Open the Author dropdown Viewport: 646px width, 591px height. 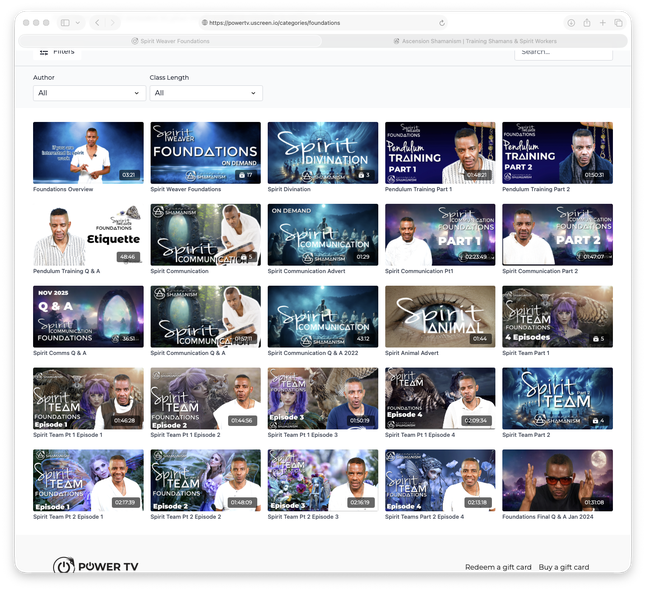(x=89, y=93)
